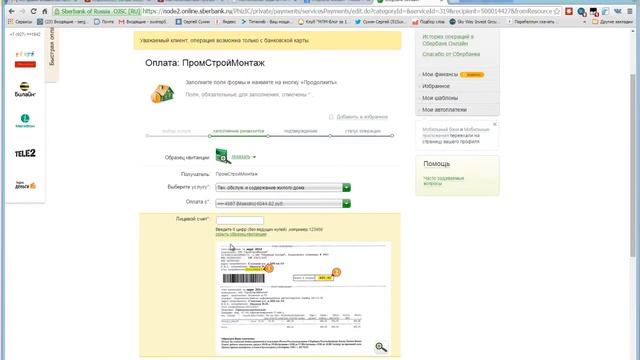This screenshot has height=360, width=640.
Task: Open the Twitter bookmark in bookmarks bar
Action: click(x=380, y=22)
